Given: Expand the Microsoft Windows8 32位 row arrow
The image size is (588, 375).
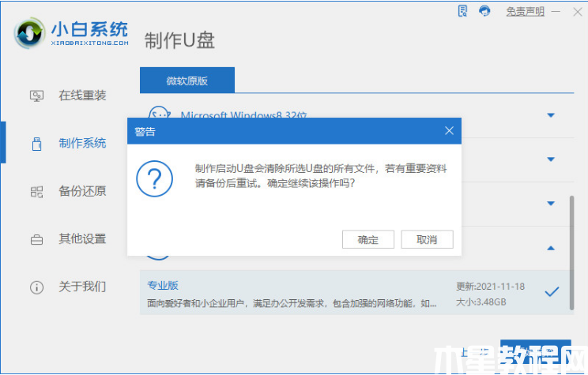Looking at the screenshot, I should click(551, 115).
